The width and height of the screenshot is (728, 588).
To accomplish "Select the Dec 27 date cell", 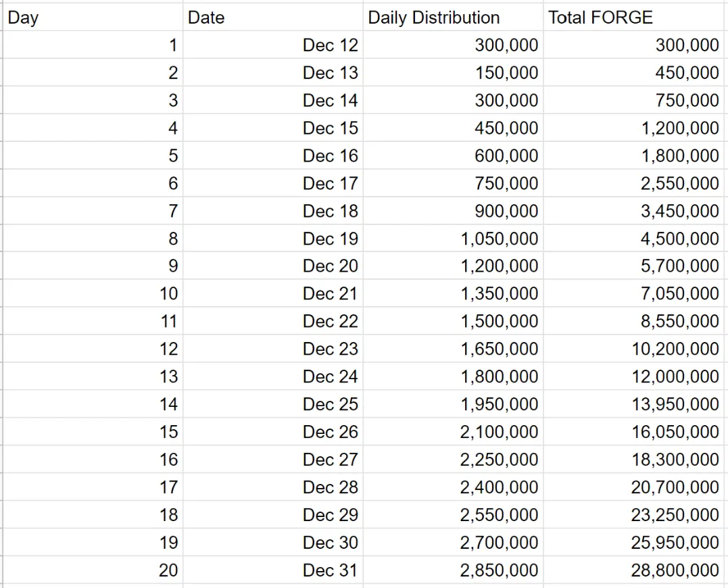I will click(273, 460).
